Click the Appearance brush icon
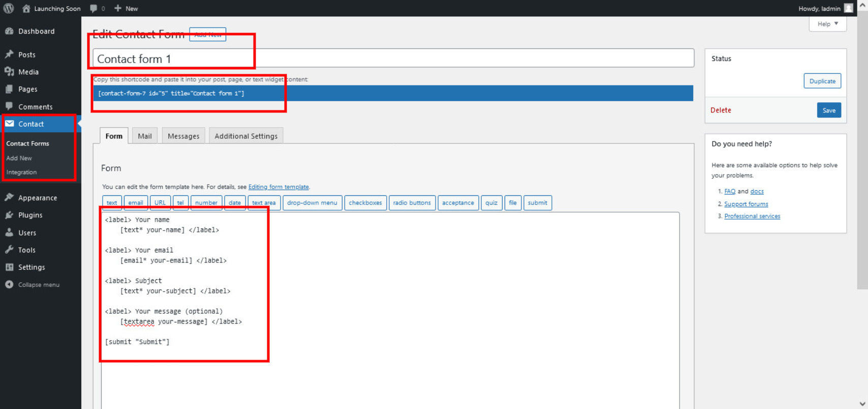The image size is (868, 409). (x=9, y=197)
